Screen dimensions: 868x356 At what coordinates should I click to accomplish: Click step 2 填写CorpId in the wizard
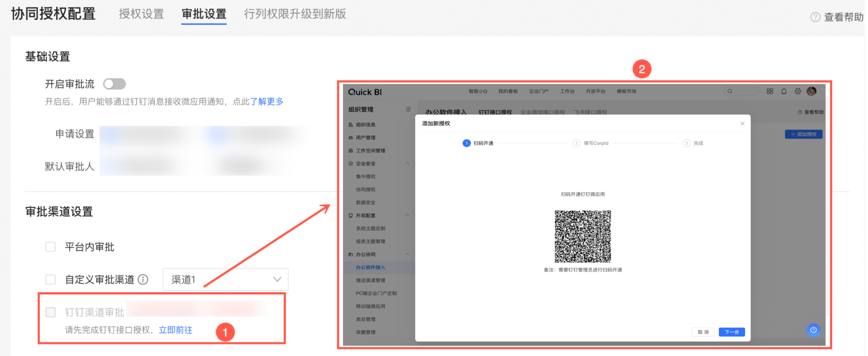[x=590, y=143]
